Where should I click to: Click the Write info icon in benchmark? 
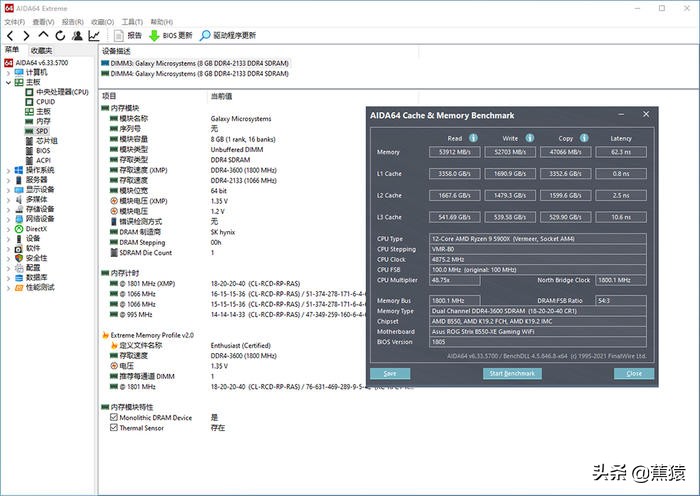529,138
